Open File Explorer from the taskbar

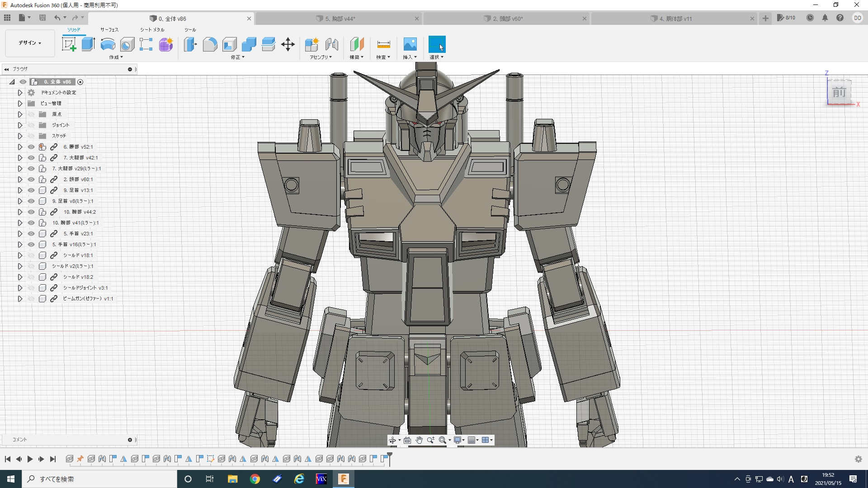tap(232, 479)
